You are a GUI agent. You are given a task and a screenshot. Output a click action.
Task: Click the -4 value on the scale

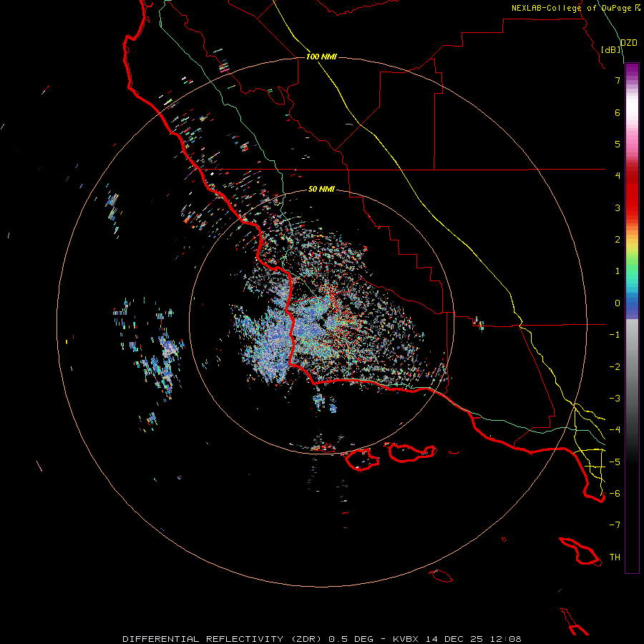click(x=615, y=430)
